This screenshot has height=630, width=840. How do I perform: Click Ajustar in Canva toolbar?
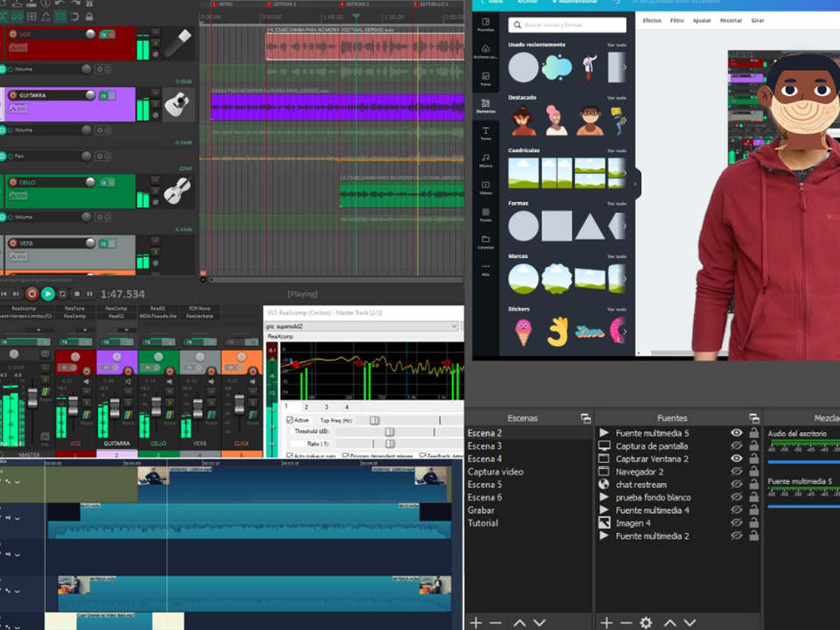point(702,20)
